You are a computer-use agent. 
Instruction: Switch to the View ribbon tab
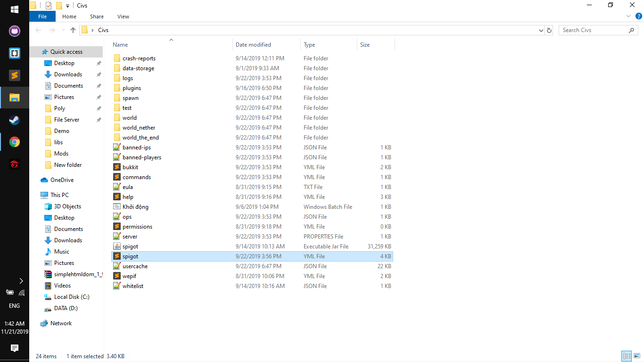pos(124,16)
